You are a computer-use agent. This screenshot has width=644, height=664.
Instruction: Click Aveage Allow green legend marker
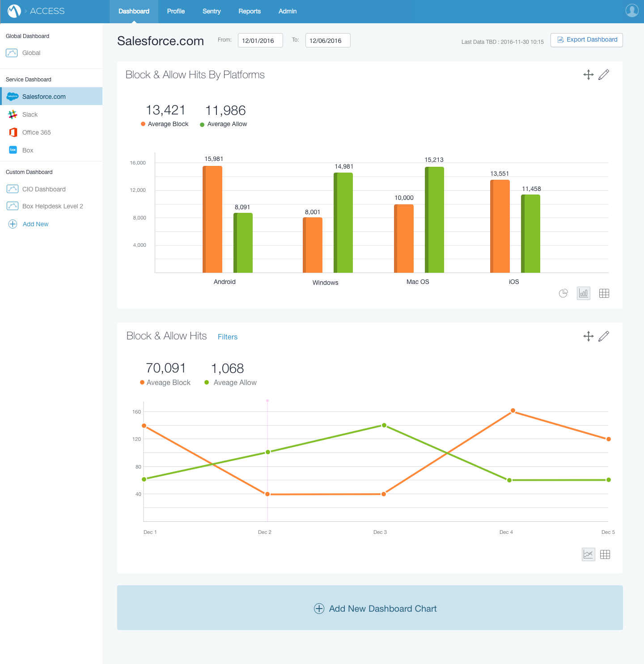[x=207, y=382]
